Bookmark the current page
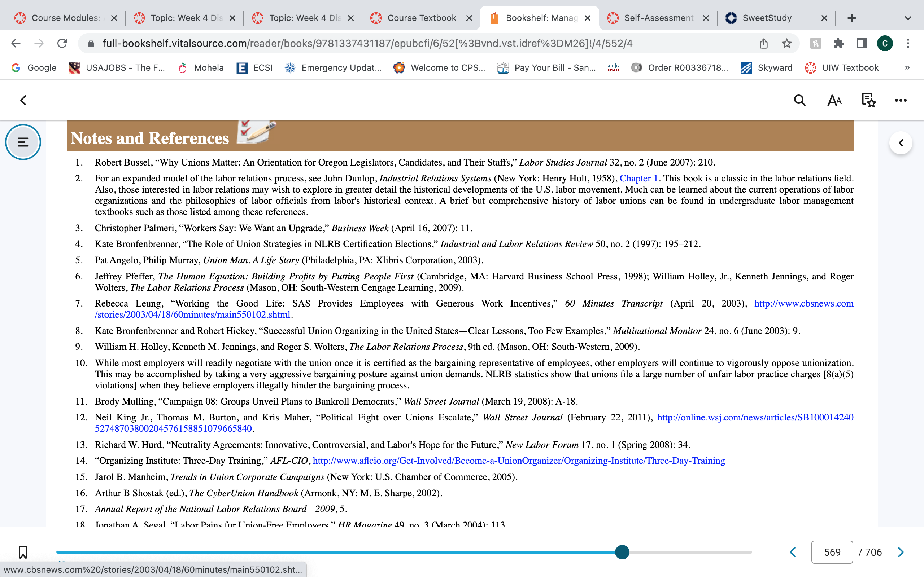 23,552
